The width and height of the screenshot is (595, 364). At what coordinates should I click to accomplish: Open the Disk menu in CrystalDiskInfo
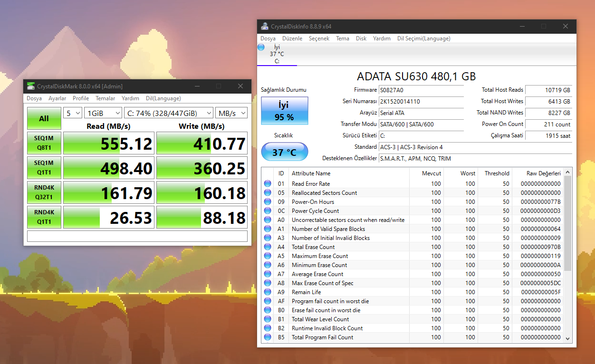(x=361, y=38)
